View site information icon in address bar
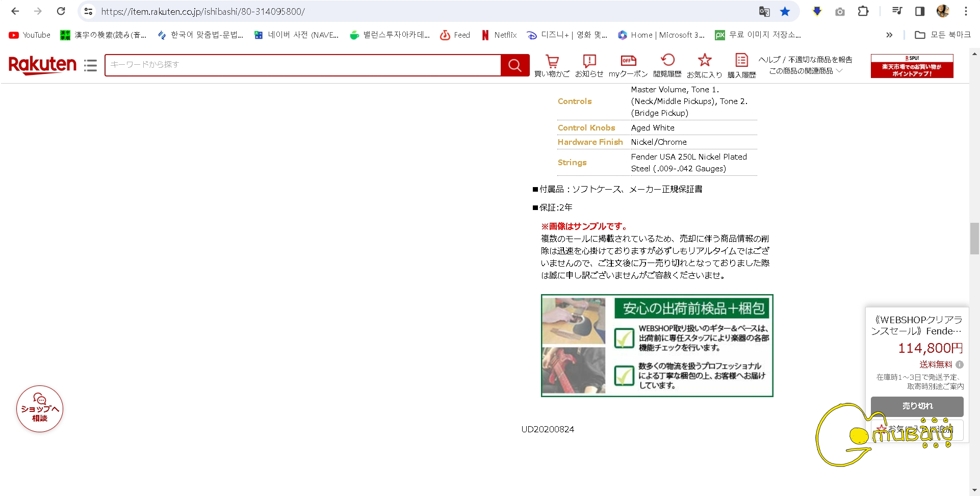The height and width of the screenshot is (496, 980). pos(88,11)
